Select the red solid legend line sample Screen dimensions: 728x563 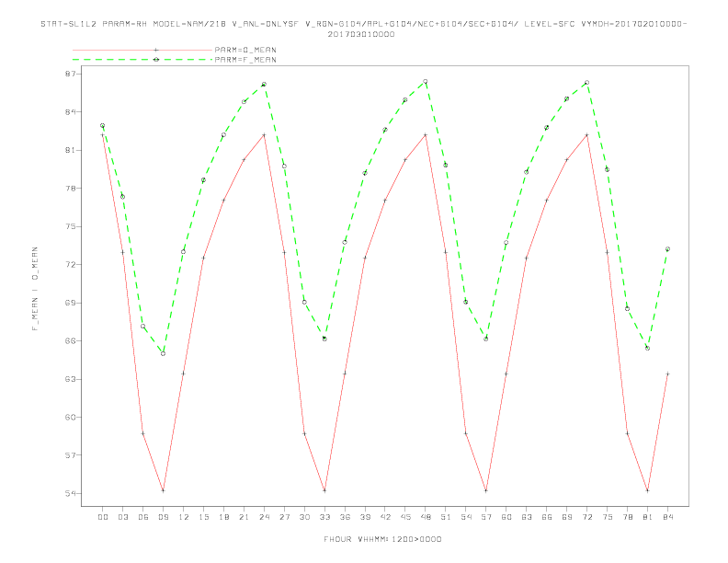point(142,50)
